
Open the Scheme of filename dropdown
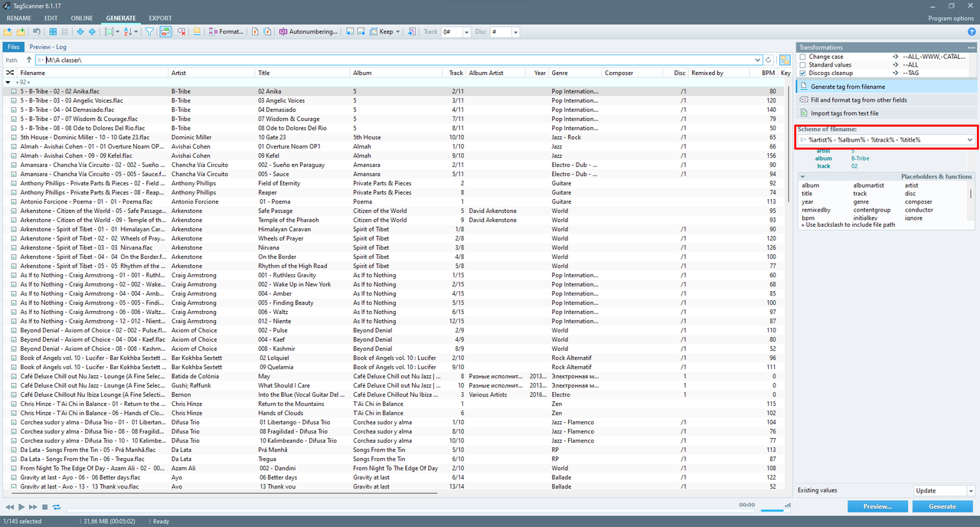coord(969,139)
